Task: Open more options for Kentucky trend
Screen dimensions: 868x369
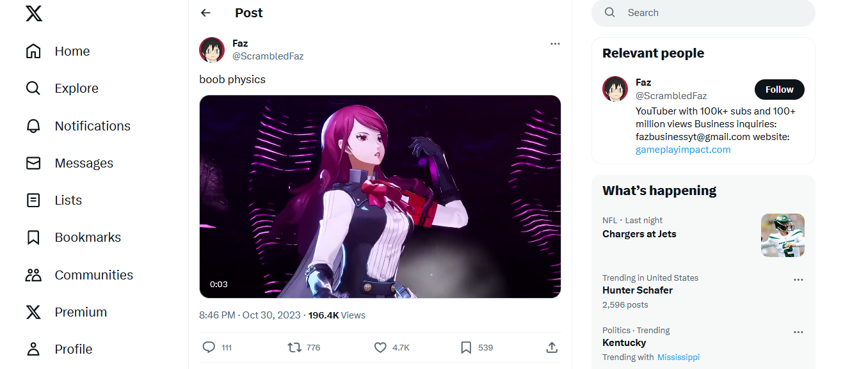Action: coord(798,332)
